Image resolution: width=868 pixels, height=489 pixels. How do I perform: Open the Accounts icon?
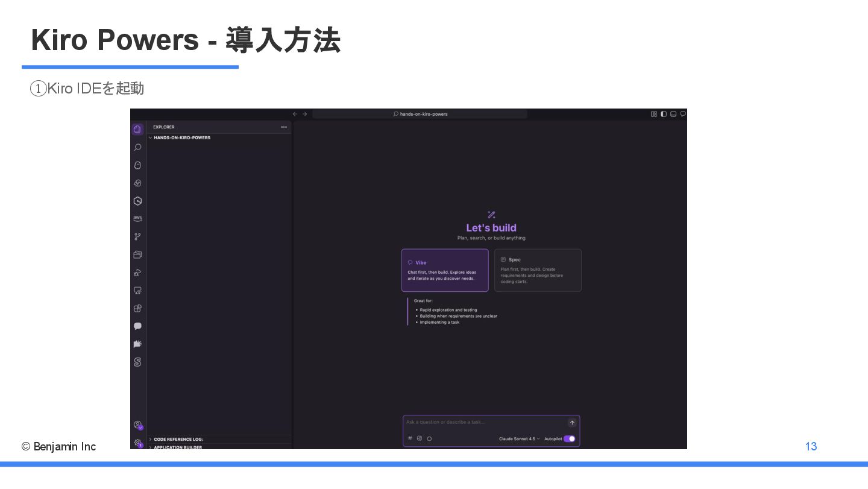click(137, 425)
